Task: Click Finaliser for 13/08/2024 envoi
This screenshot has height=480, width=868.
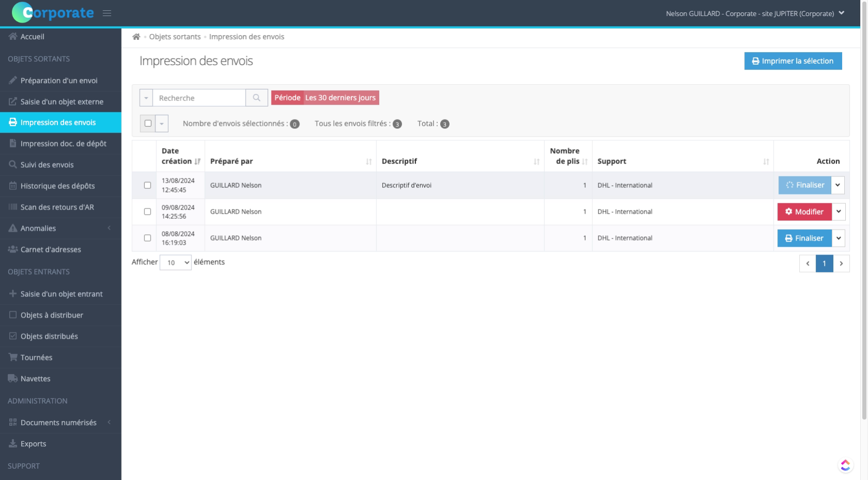Action: tap(805, 185)
